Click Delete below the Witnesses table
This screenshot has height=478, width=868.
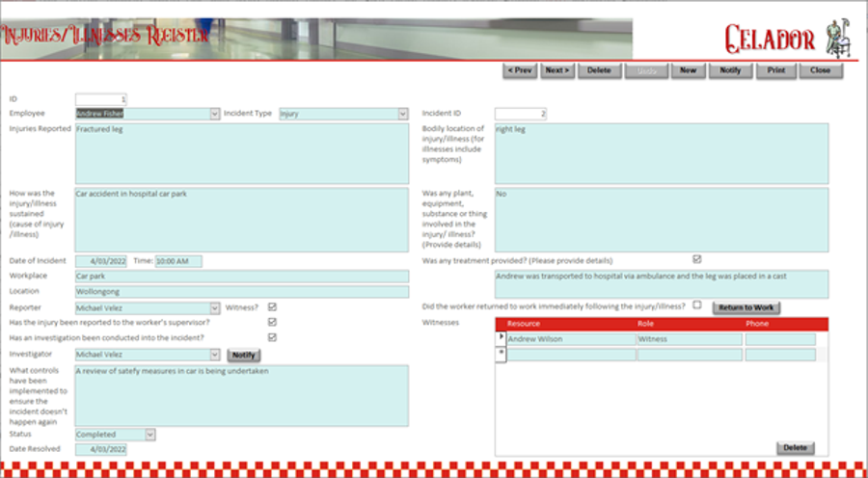(795, 448)
